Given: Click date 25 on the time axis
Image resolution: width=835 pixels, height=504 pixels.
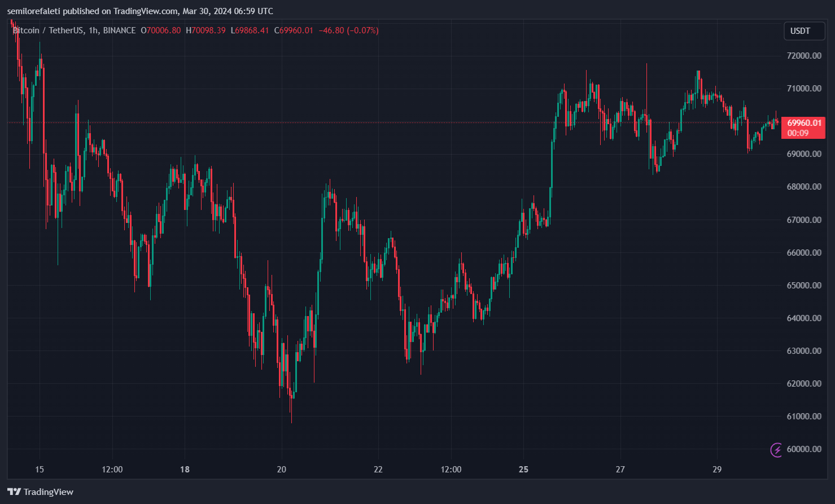Looking at the screenshot, I should [524, 470].
